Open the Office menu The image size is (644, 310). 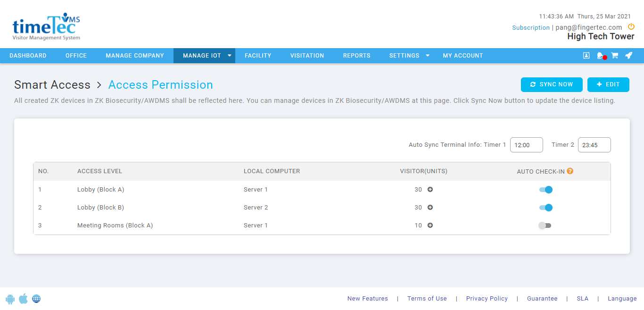(x=76, y=56)
